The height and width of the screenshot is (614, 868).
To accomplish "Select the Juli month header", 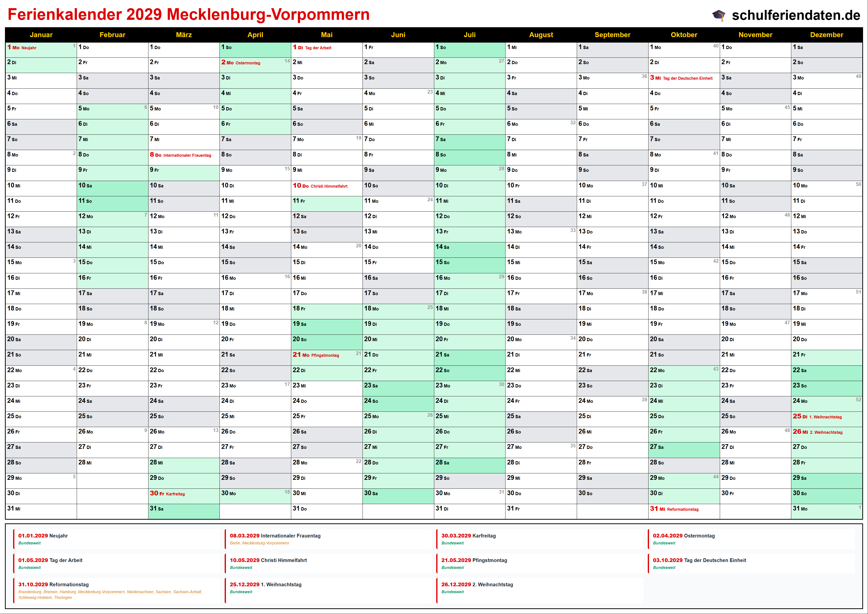I will (x=470, y=35).
